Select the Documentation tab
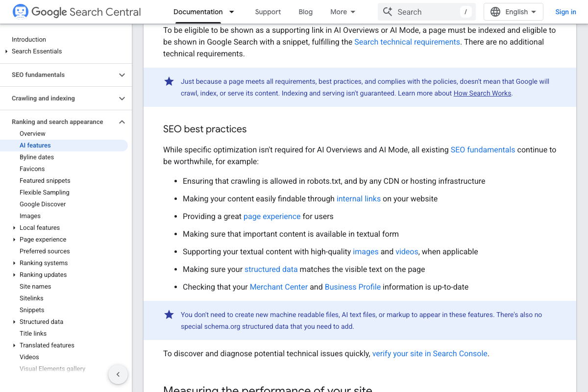This screenshot has width=588, height=392. pos(198,12)
